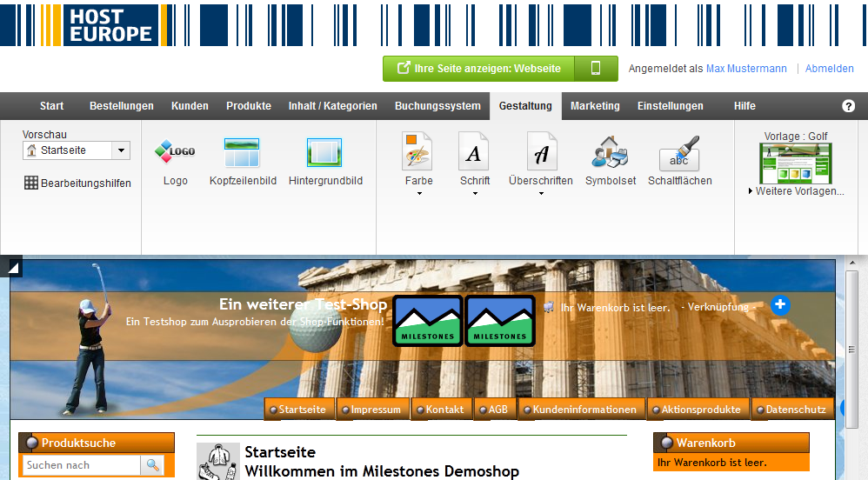This screenshot has width=868, height=480.
Task: Open Startseite shop navigation button
Action: pyautogui.click(x=299, y=410)
